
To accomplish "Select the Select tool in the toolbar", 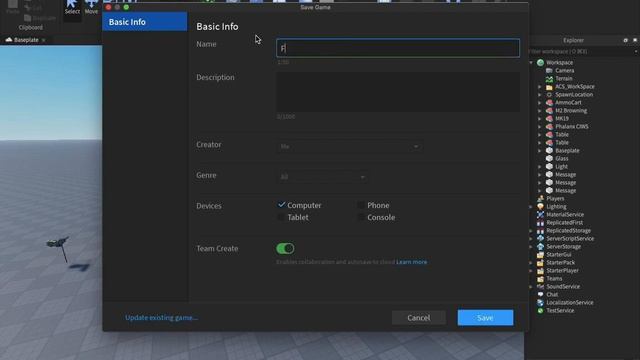I will click(x=72, y=7).
